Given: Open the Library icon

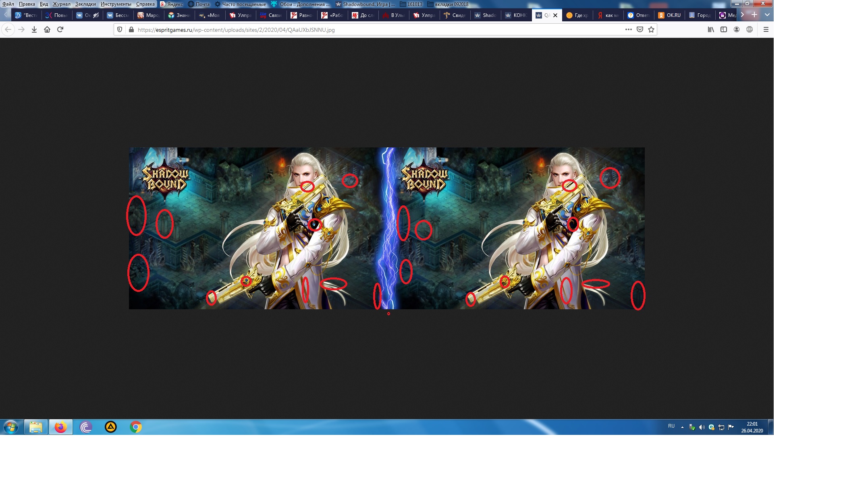Looking at the screenshot, I should pos(711,29).
